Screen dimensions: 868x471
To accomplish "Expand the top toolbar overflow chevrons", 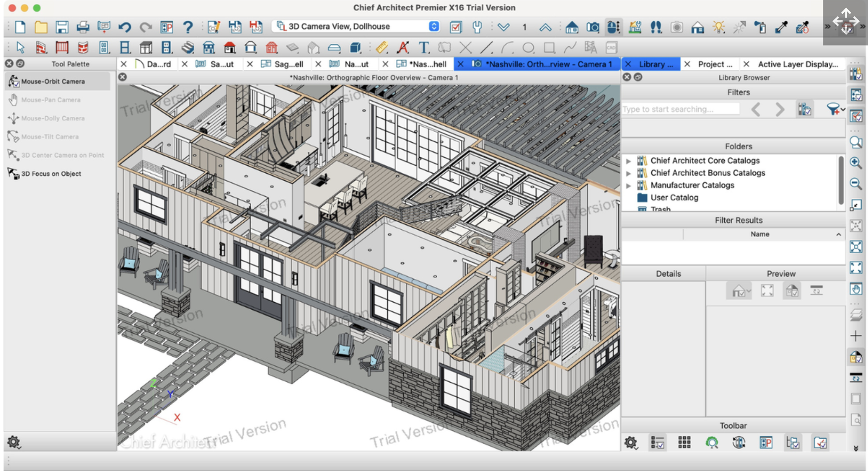I will pos(827,27).
